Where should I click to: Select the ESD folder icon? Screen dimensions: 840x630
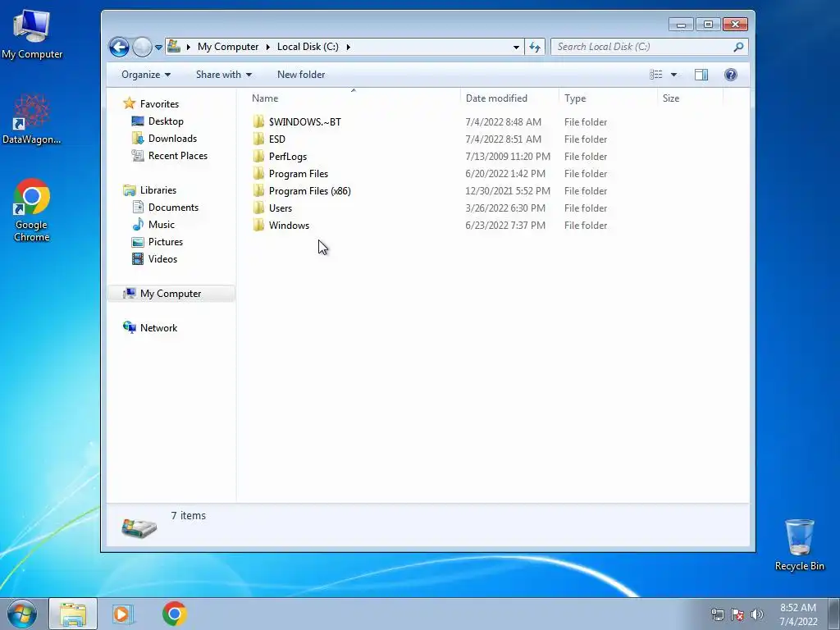tap(258, 139)
